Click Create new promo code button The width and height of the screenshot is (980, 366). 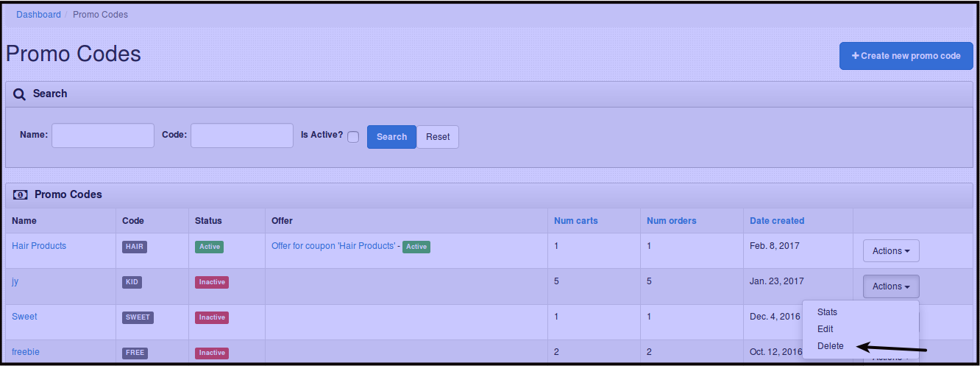point(906,56)
